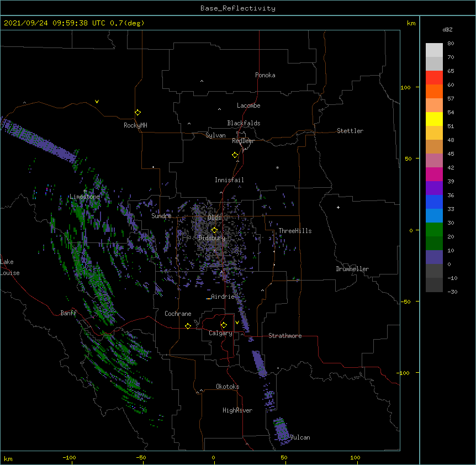Select the magenta 42-39 dBZ legend swatch
This screenshot has width=476, height=465.
coord(434,174)
